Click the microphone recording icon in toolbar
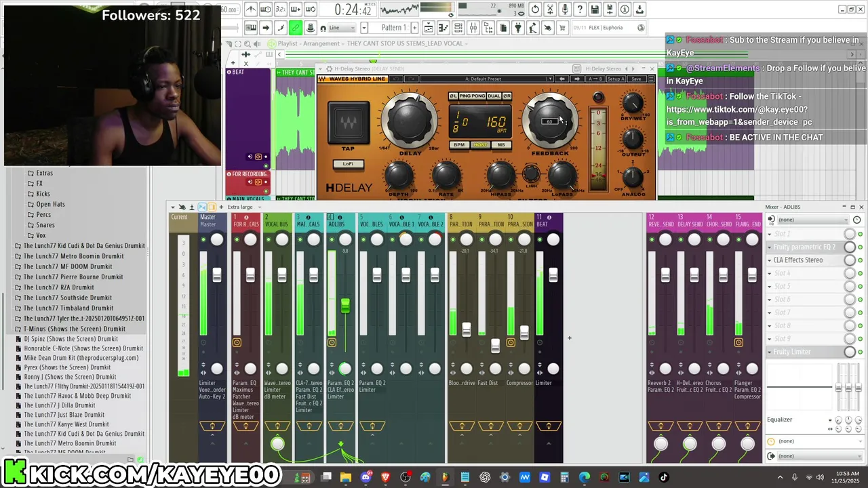Screen dimensions: 868x488 coord(565,9)
